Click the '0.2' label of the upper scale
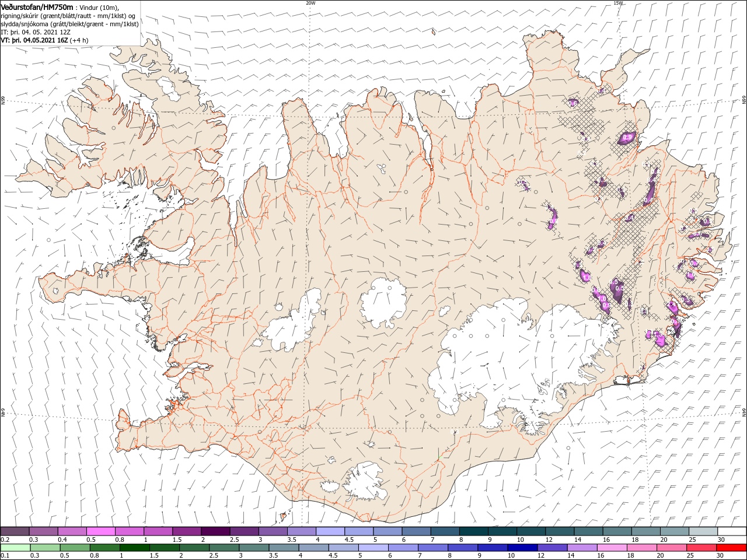Screen dimensions: 747x560 click(5, 540)
